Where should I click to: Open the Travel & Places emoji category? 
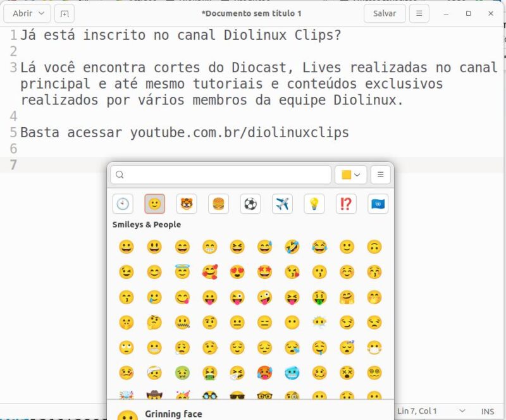pos(282,204)
